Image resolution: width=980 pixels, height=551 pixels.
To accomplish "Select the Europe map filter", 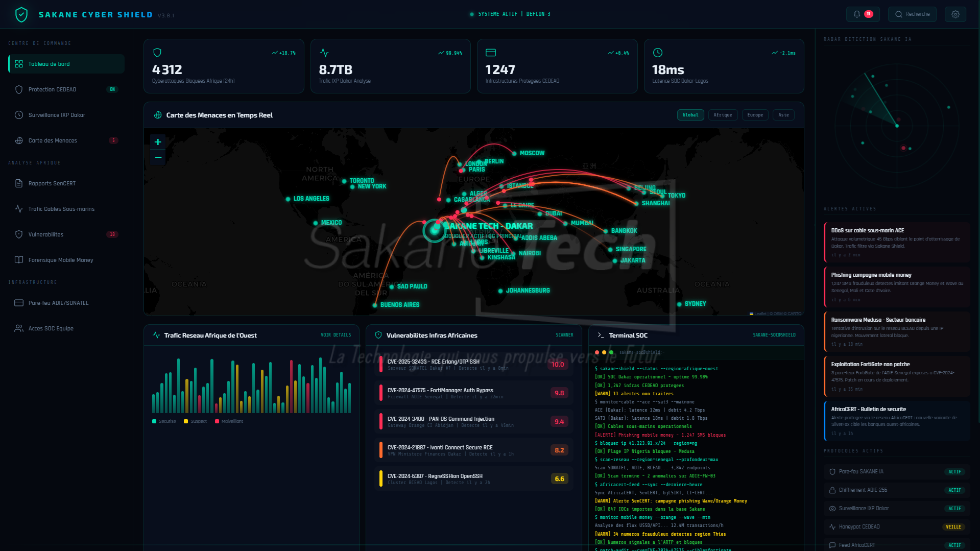I will pos(755,115).
